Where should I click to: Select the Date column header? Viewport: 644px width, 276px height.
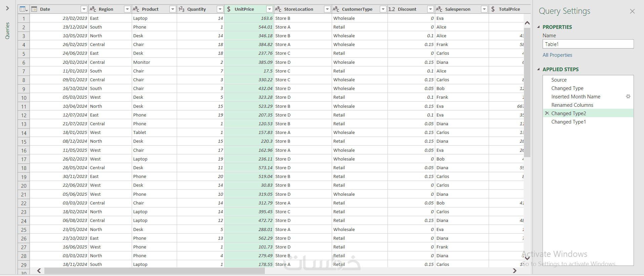(x=59, y=9)
